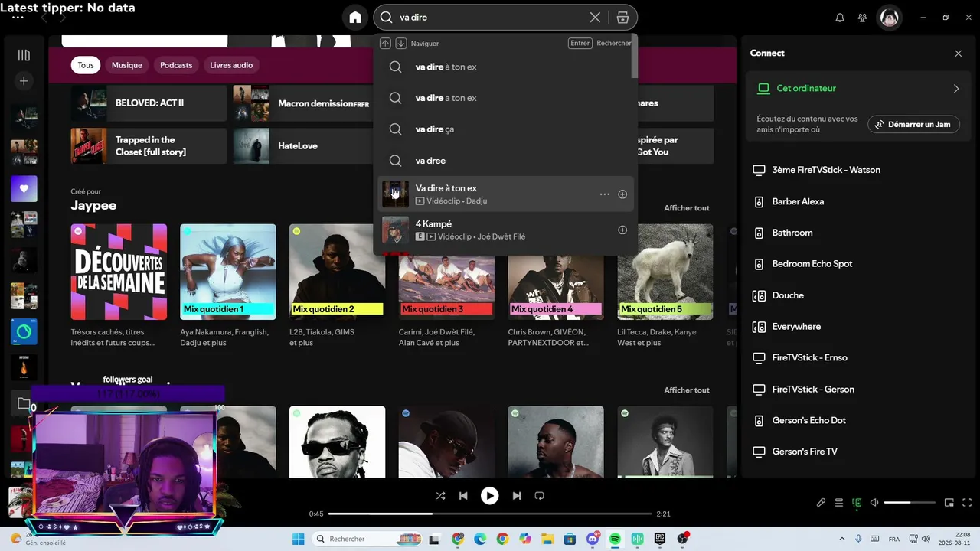Skip to the next track

click(x=517, y=496)
